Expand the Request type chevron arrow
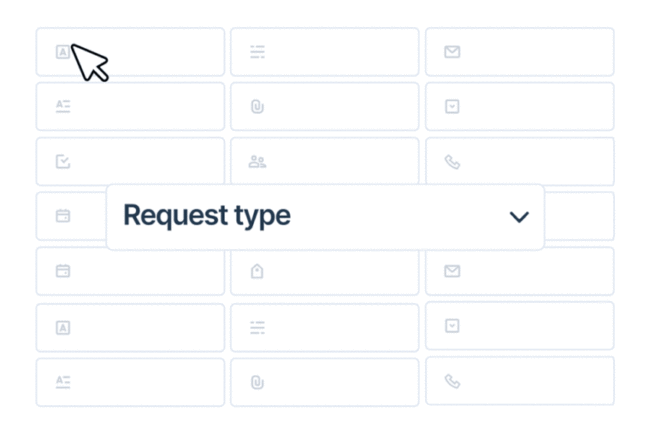 tap(518, 217)
